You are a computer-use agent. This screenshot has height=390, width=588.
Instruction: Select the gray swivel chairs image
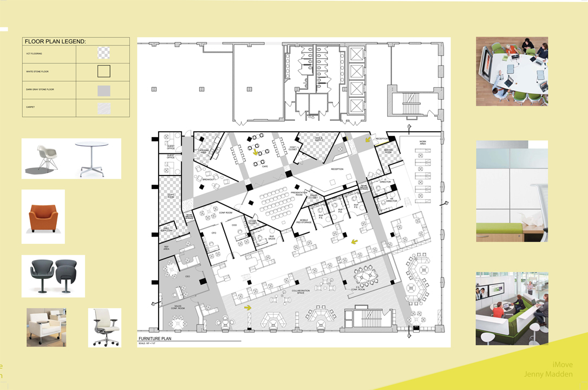pos(54,276)
